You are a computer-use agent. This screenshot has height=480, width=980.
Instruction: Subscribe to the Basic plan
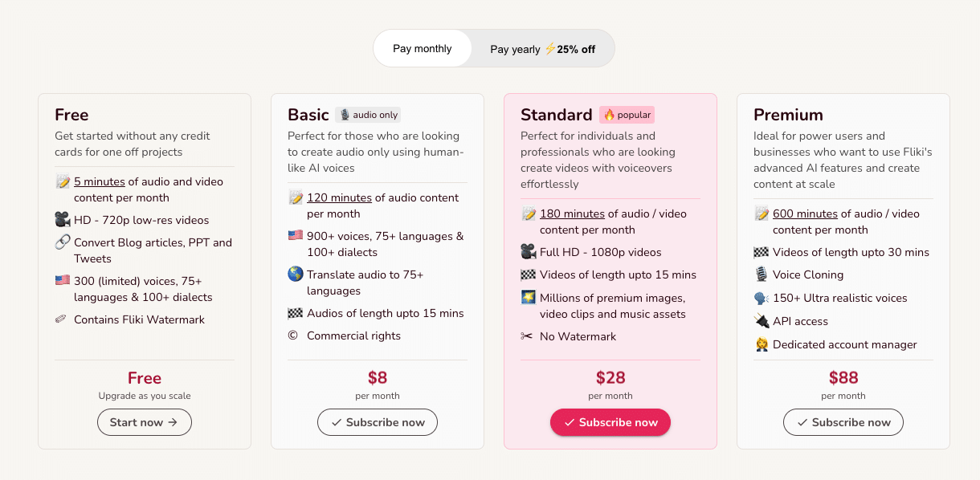(x=378, y=422)
